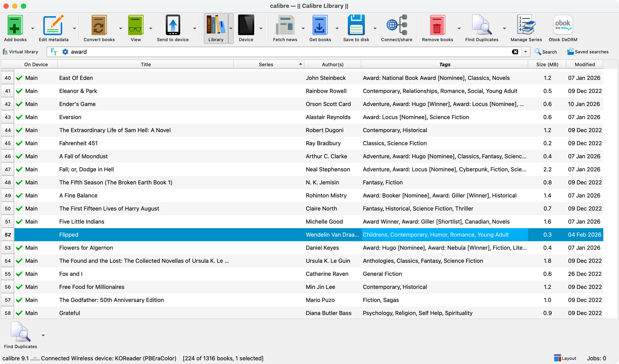619x364 pixels.
Task: Toggle full text search icon in search bar
Action: coord(54,52)
